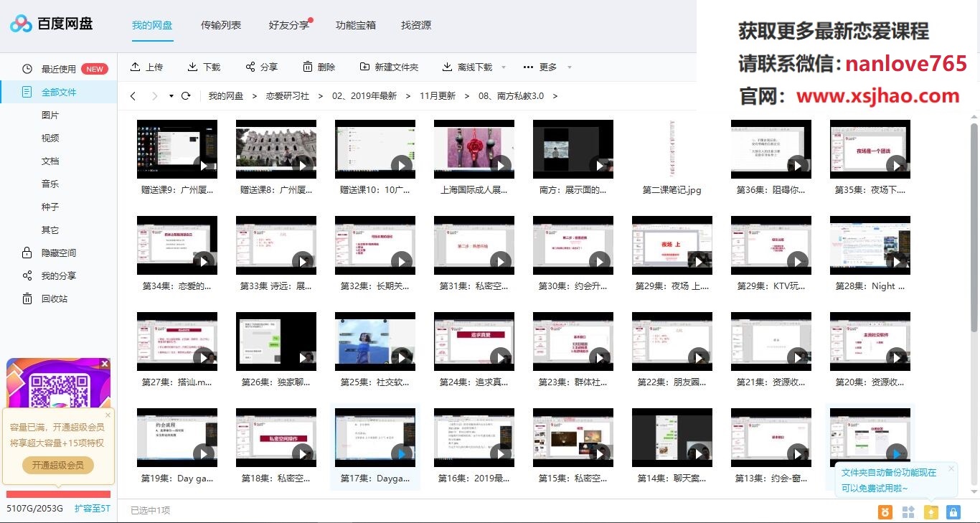Image resolution: width=980 pixels, height=523 pixels.
Task: Click the 我的分享 share icon in sidebar
Action: [27, 275]
